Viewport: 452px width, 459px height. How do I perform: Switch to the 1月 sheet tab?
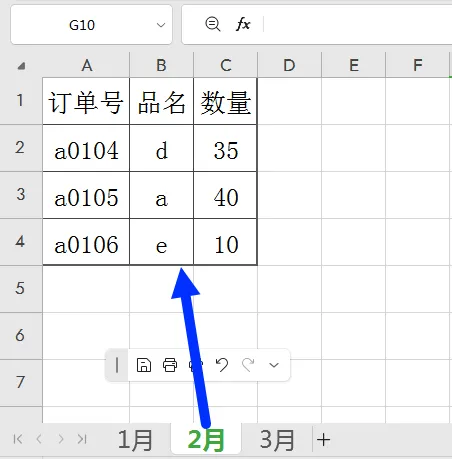[135, 440]
